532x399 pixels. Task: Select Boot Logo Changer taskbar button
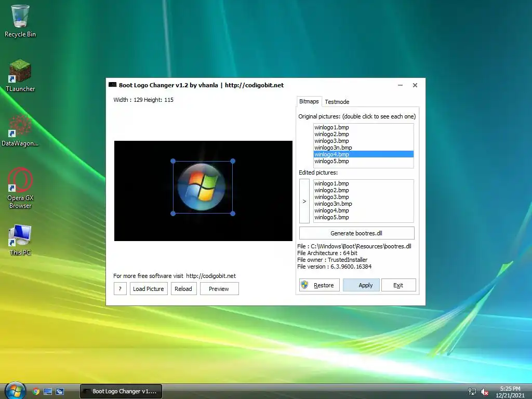click(121, 391)
